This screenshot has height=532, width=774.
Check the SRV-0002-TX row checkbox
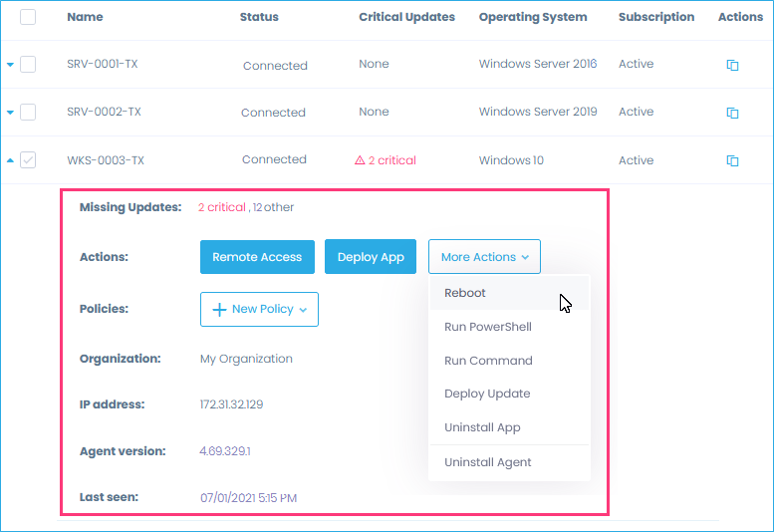(x=28, y=113)
